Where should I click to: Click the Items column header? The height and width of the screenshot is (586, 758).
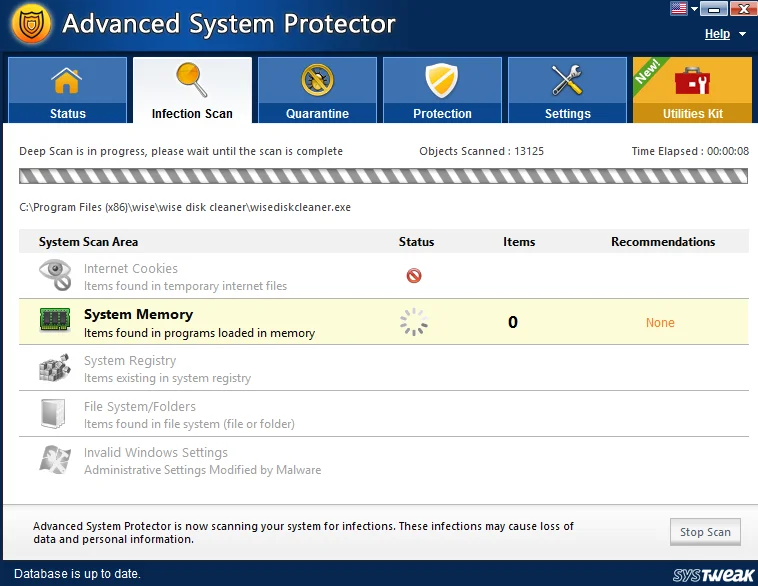click(x=519, y=242)
